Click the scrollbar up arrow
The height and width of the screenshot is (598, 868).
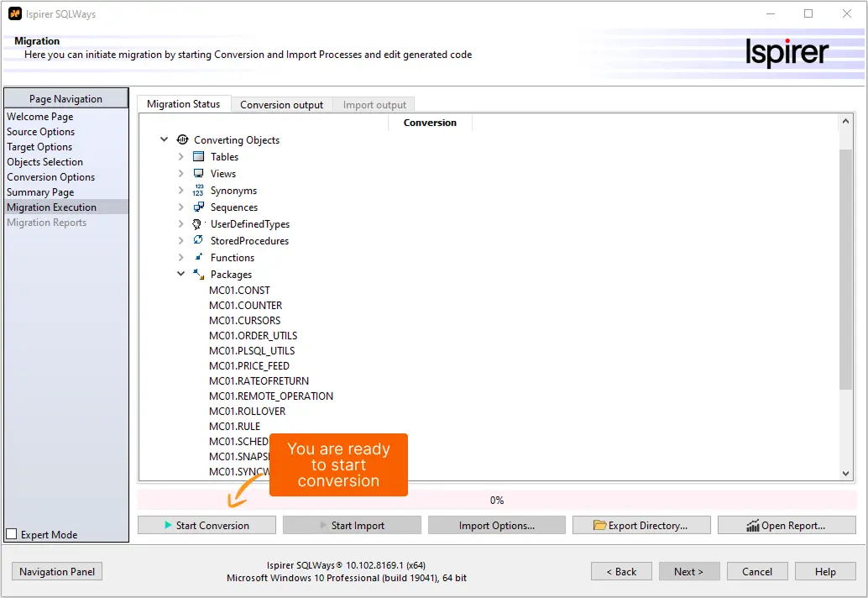click(845, 121)
